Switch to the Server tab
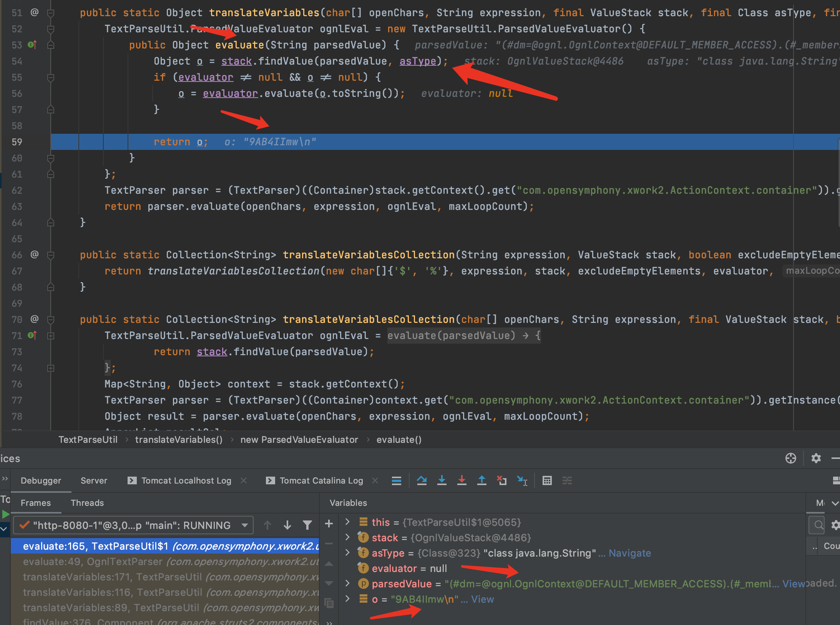Image resolution: width=840 pixels, height=625 pixels. (94, 480)
